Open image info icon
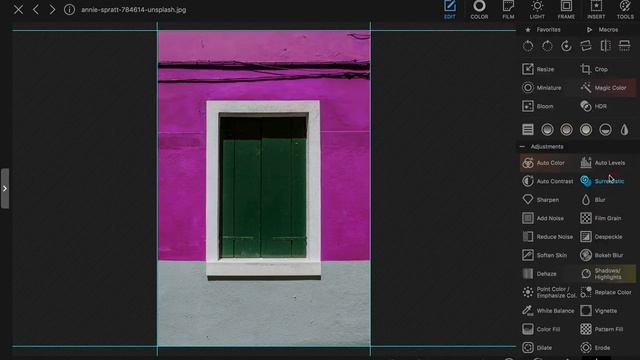Viewport: 640px width, 360px height. (69, 9)
